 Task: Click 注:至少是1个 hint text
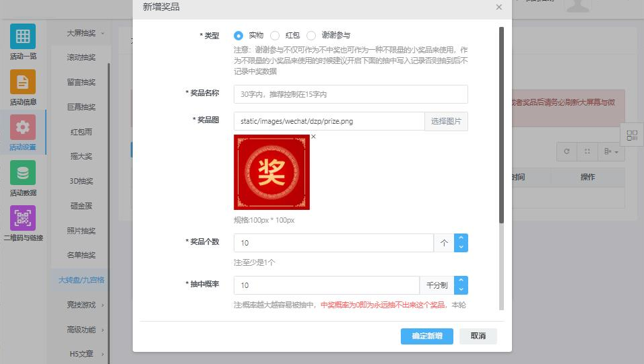255,262
